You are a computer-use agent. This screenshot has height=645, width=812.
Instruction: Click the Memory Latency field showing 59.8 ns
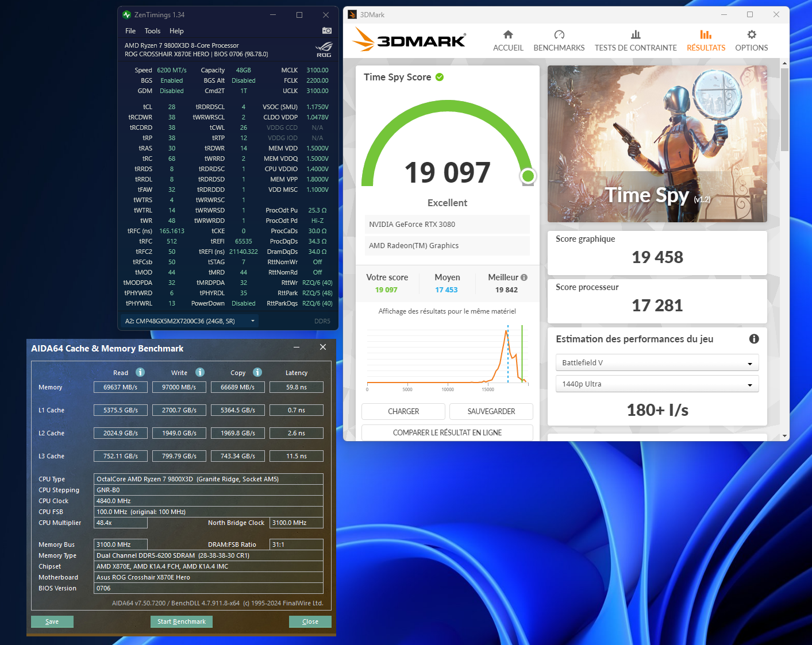coord(297,387)
